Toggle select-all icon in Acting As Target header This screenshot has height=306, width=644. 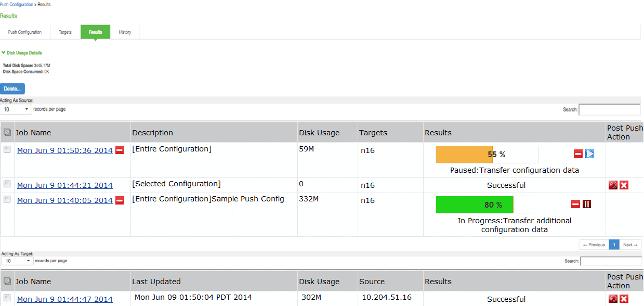tap(7, 281)
